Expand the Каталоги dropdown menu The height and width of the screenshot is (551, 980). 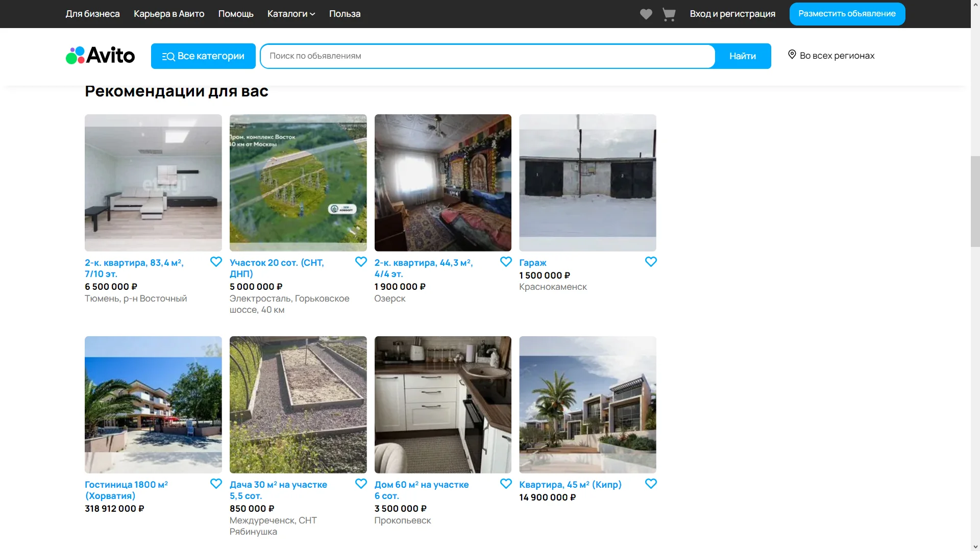tap(291, 14)
